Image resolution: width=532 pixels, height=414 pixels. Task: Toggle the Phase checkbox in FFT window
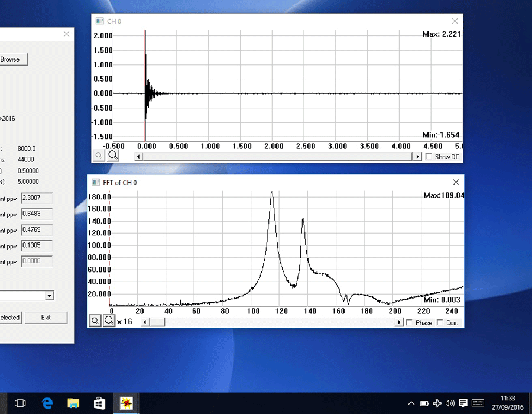click(409, 322)
